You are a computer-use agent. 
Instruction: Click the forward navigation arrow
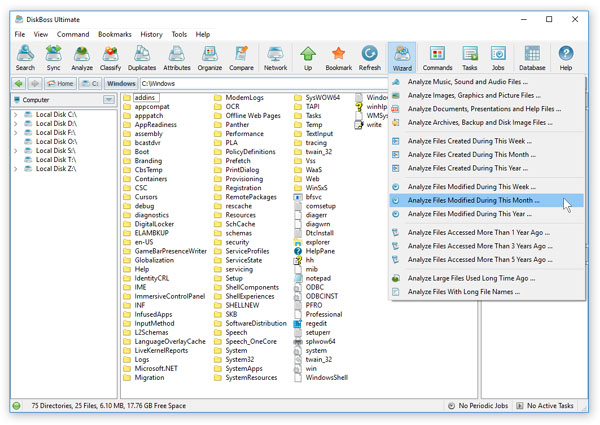35,83
